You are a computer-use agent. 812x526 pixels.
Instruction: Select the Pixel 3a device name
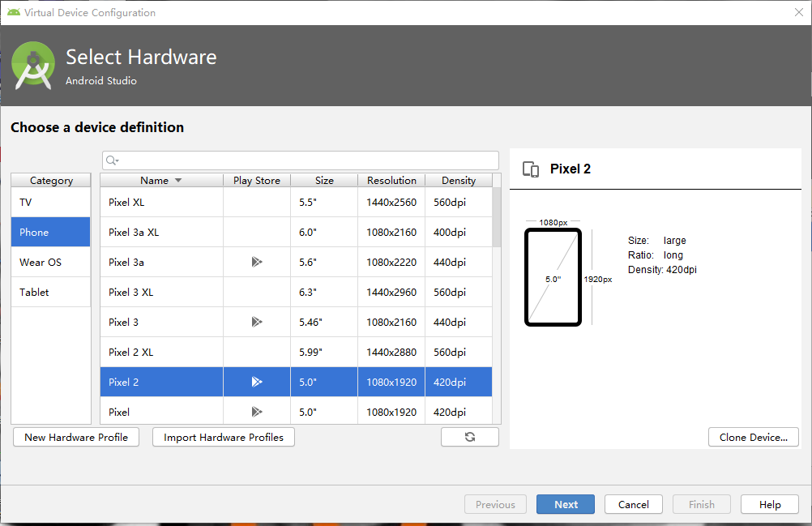pos(126,263)
